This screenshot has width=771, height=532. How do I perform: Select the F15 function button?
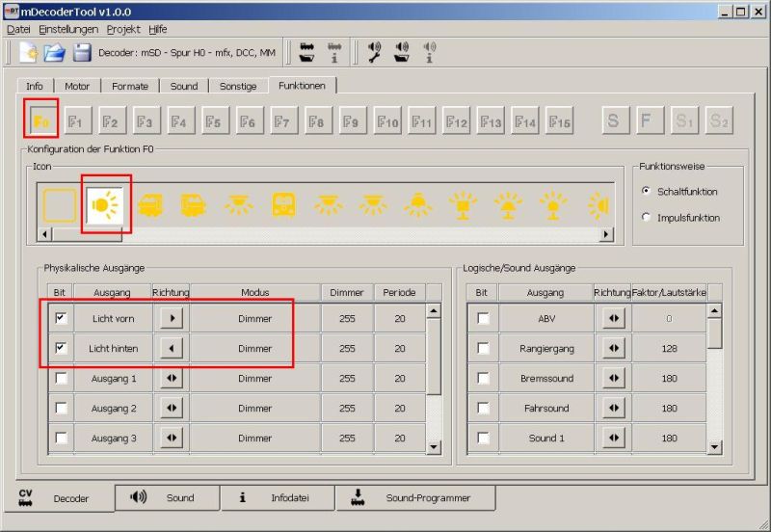click(x=559, y=121)
